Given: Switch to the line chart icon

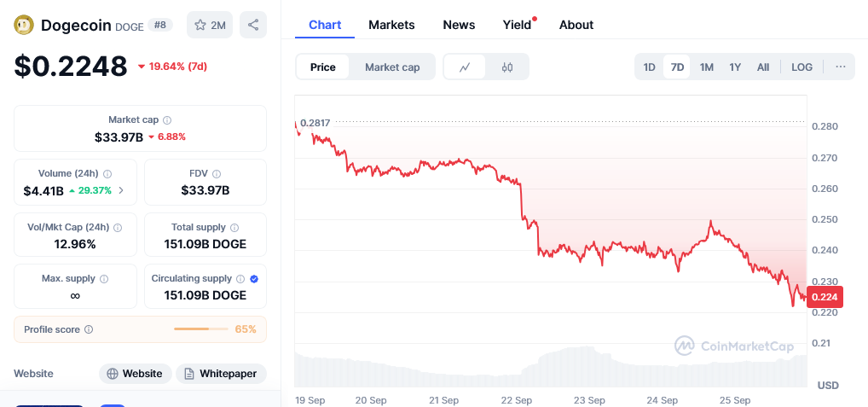Looking at the screenshot, I should (x=465, y=67).
